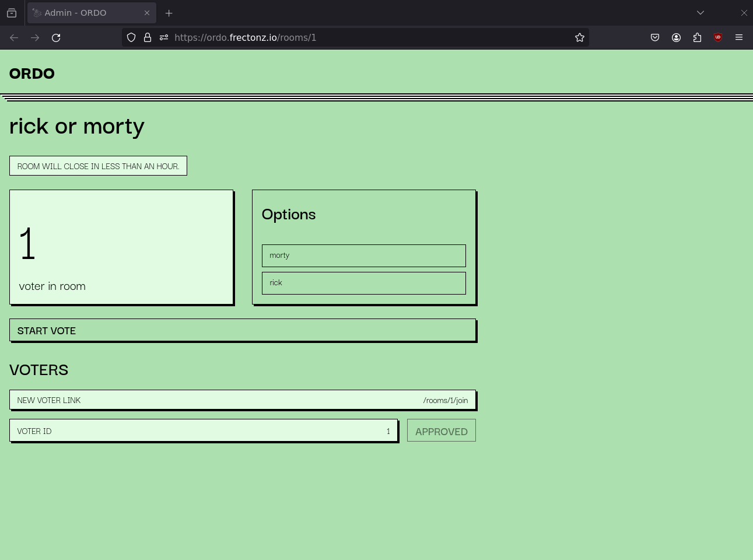Expand the list all tabs chevron
The width and height of the screenshot is (753, 560).
(701, 13)
